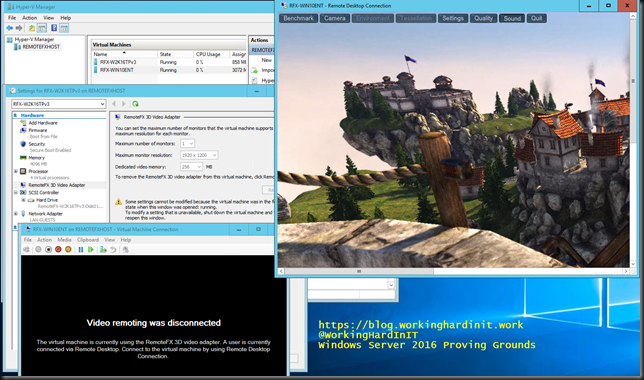
Task: Toggle the Camera button in benchmark toolbar
Action: coord(335,18)
